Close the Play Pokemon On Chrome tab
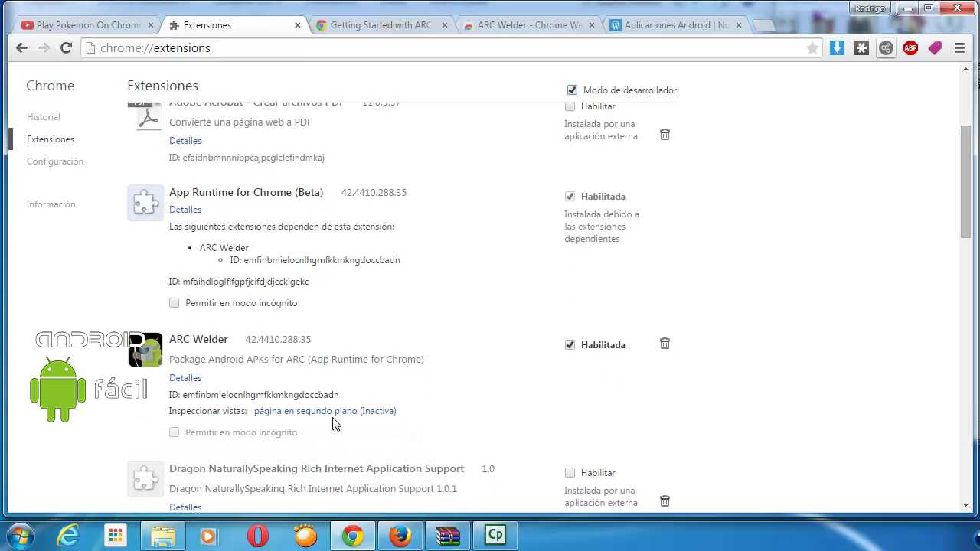980x551 pixels. (x=151, y=25)
